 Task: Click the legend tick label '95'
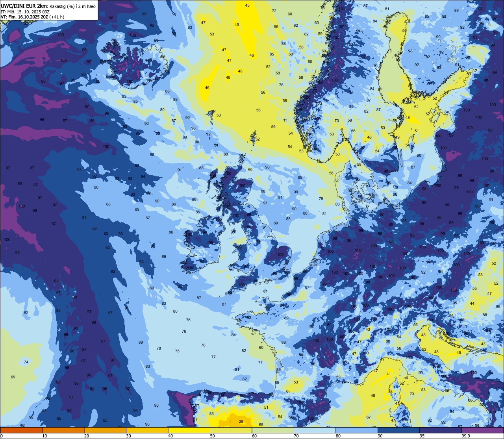(x=422, y=436)
